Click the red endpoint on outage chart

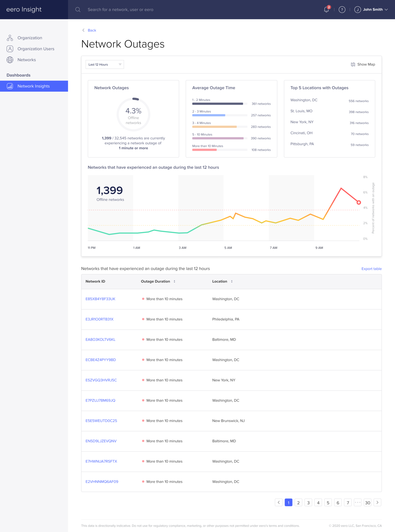click(359, 202)
